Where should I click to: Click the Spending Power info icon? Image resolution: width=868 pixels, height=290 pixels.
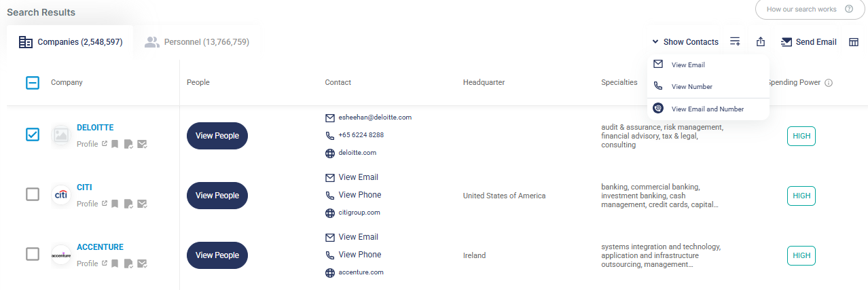tap(829, 83)
